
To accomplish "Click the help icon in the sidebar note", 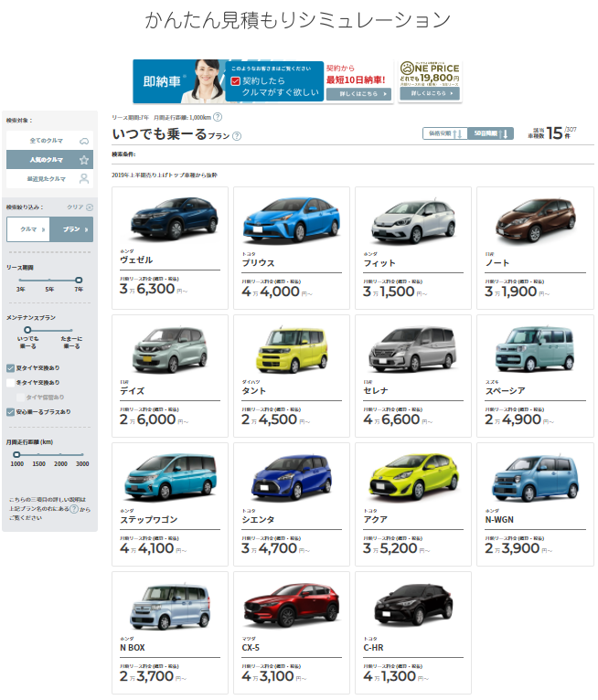I will [x=74, y=509].
